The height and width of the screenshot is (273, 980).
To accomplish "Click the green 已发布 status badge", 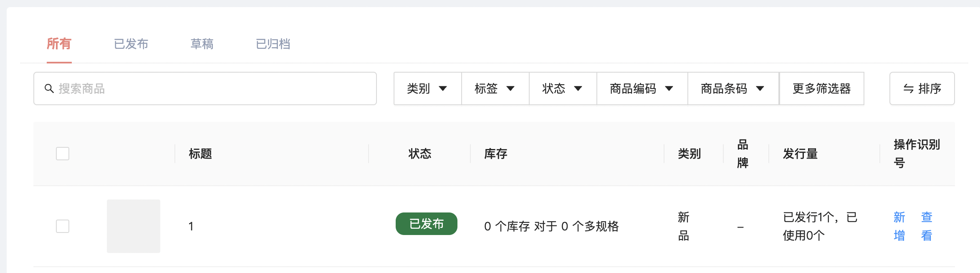I will pyautogui.click(x=427, y=224).
